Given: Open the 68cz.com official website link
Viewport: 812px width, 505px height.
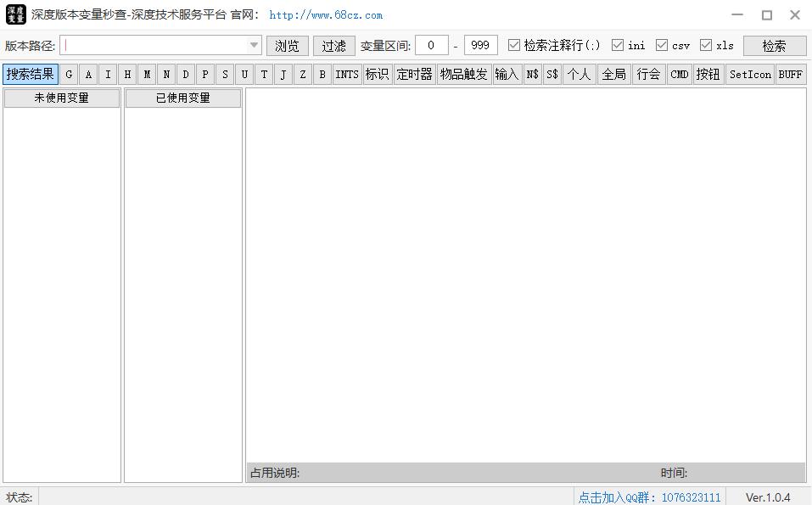Looking at the screenshot, I should pyautogui.click(x=326, y=15).
